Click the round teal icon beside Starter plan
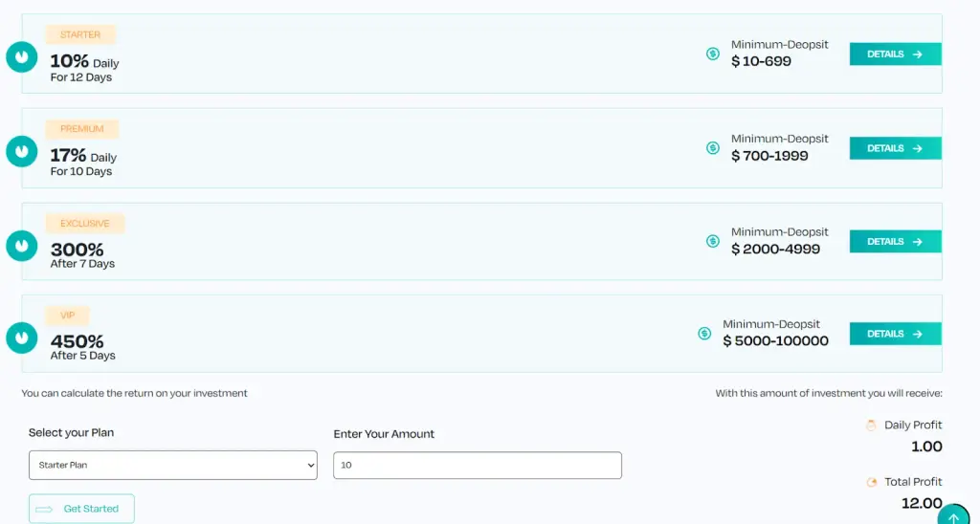The width and height of the screenshot is (980, 524). click(x=22, y=56)
